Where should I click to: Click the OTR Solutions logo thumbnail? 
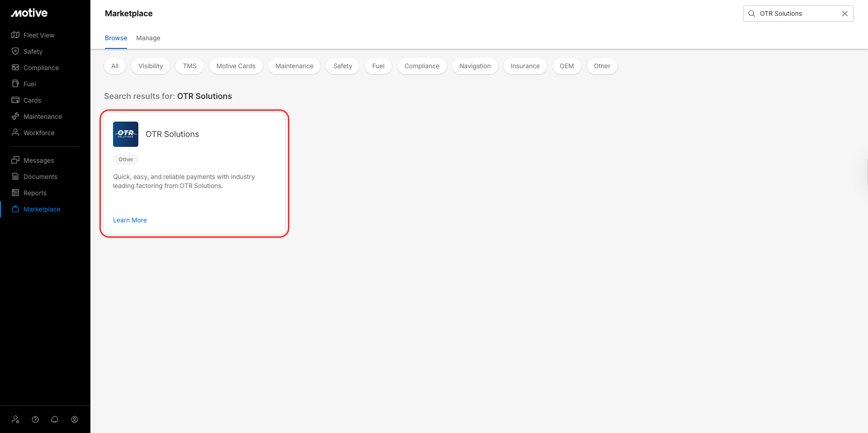(126, 134)
